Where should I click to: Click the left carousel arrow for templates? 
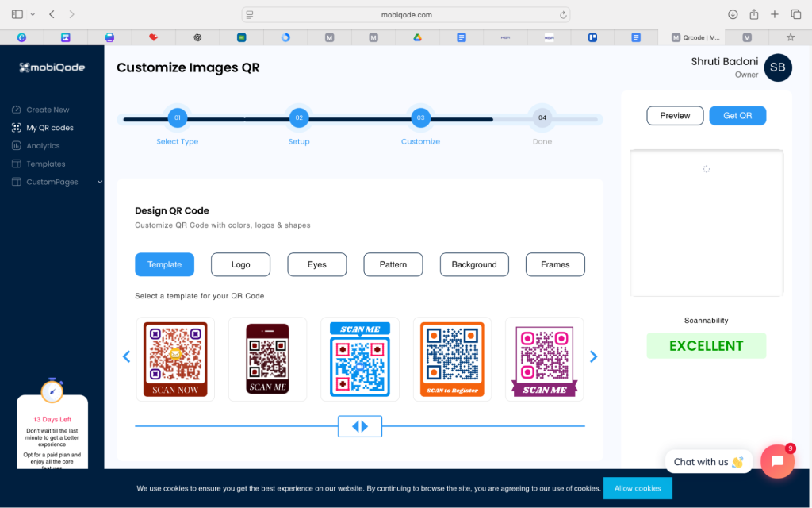click(x=127, y=356)
